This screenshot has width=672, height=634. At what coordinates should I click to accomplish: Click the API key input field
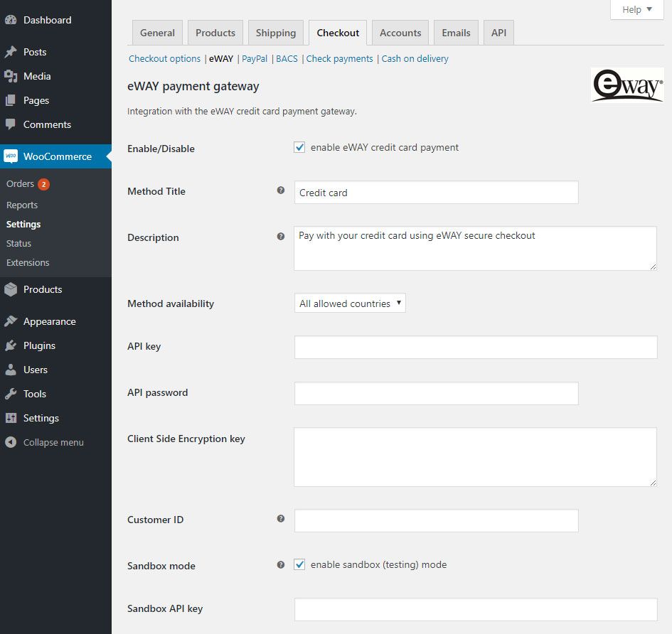point(476,347)
